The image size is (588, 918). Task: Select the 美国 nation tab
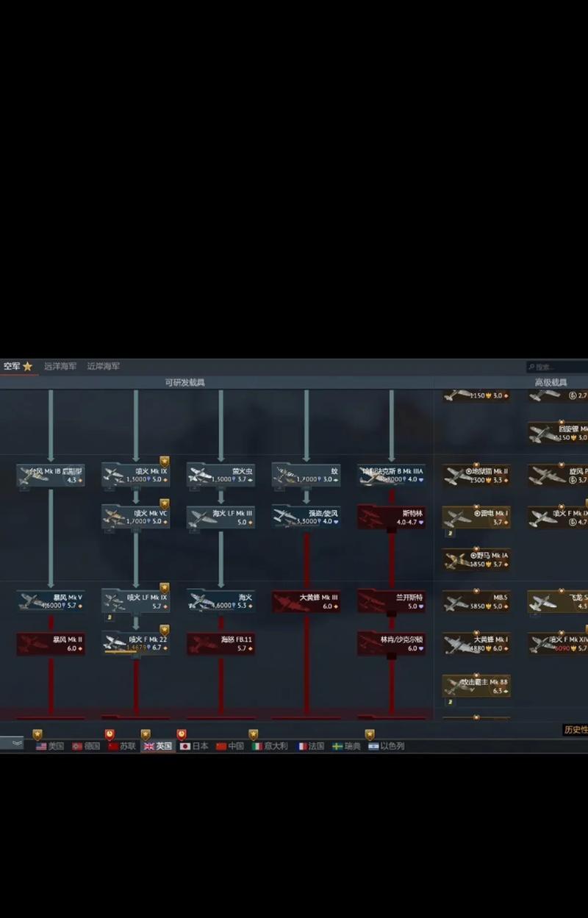[50, 746]
